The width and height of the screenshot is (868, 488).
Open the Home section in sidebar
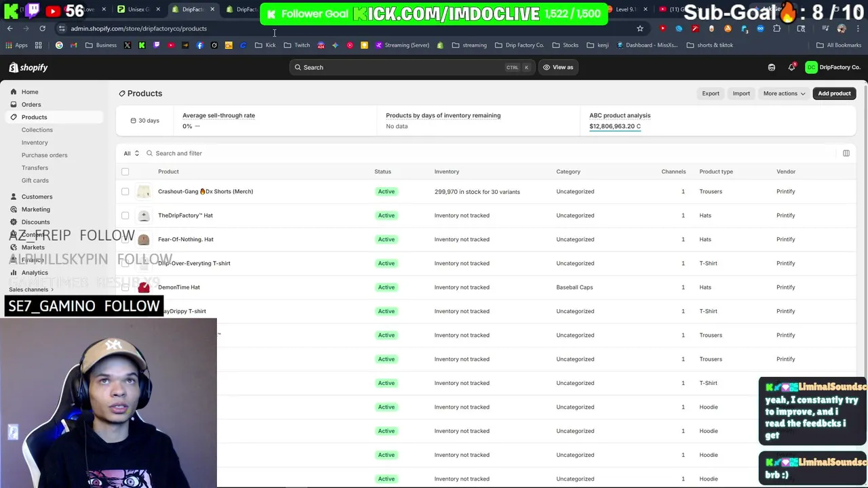[x=30, y=91]
